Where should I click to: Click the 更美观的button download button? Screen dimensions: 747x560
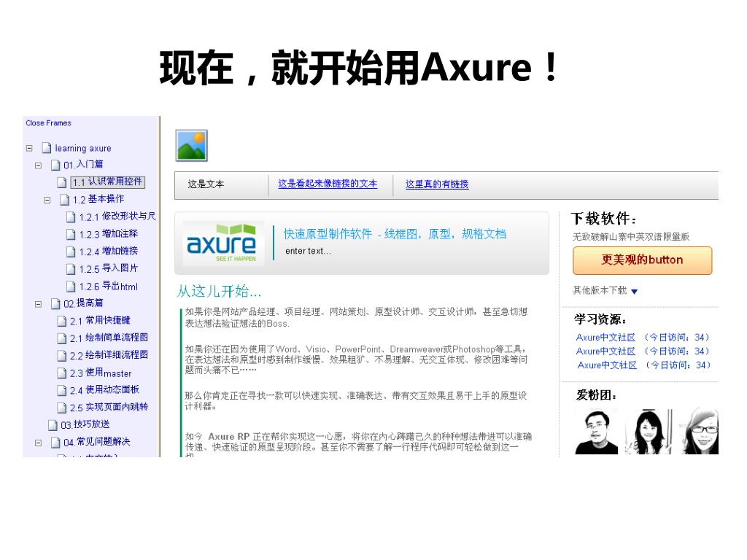click(x=642, y=260)
